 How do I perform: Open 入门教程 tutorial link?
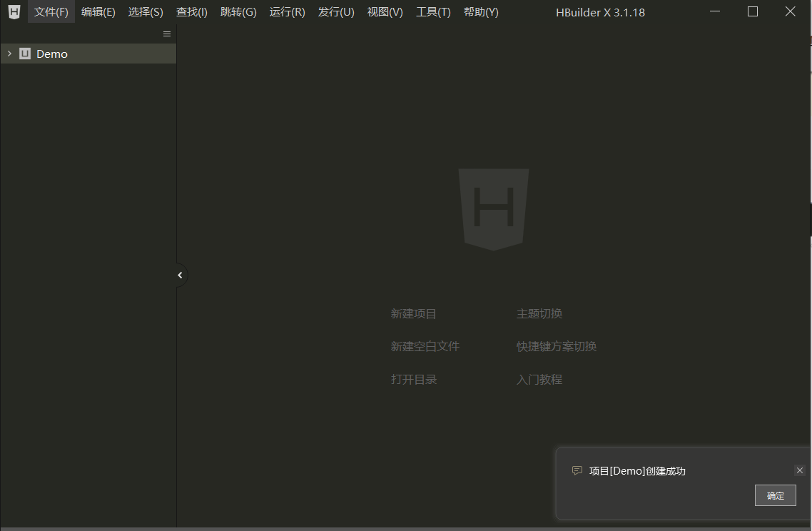click(539, 379)
